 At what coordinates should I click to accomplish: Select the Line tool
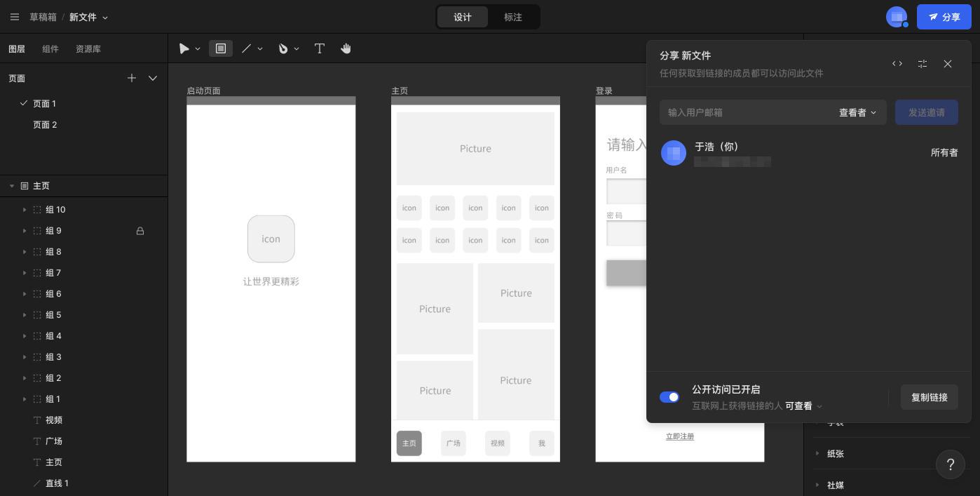[x=246, y=48]
